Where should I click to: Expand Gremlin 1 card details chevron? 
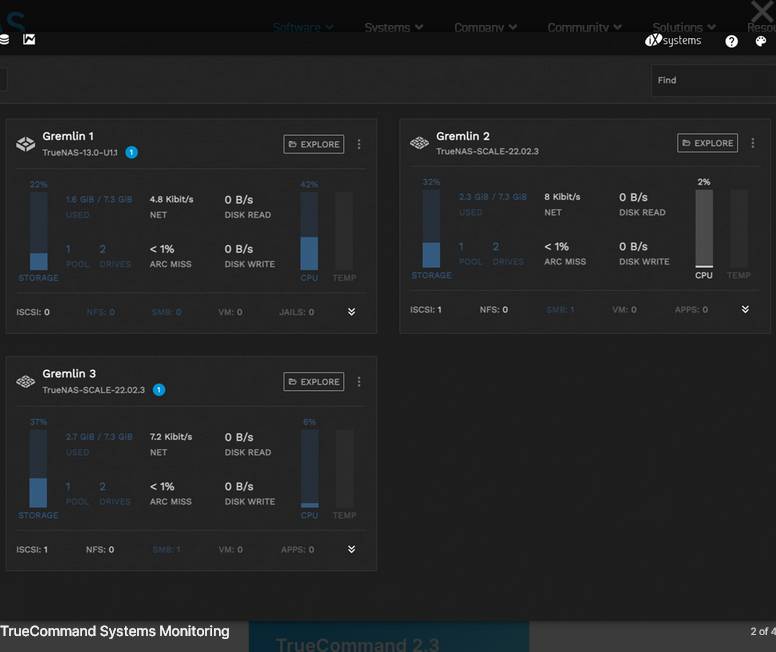(351, 311)
